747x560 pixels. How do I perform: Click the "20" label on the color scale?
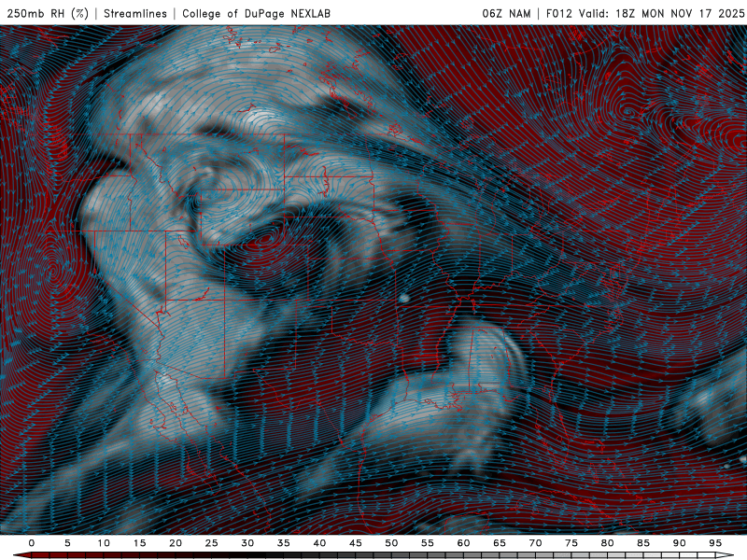click(x=176, y=543)
